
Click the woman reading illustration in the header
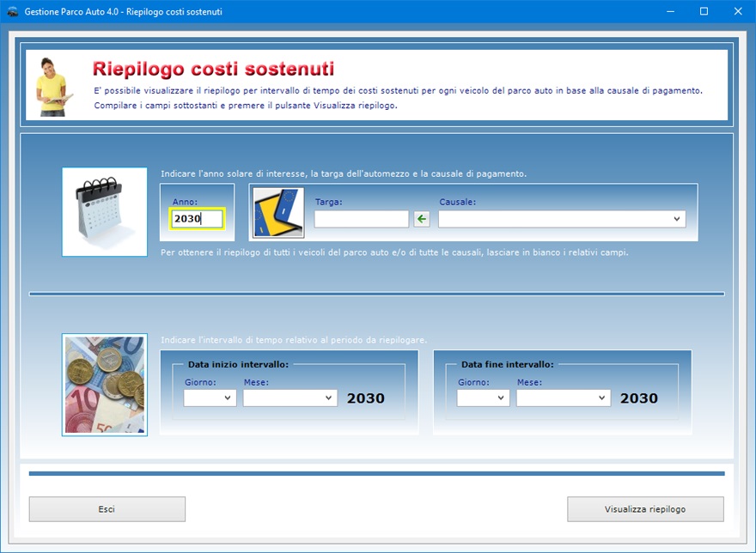tap(52, 87)
